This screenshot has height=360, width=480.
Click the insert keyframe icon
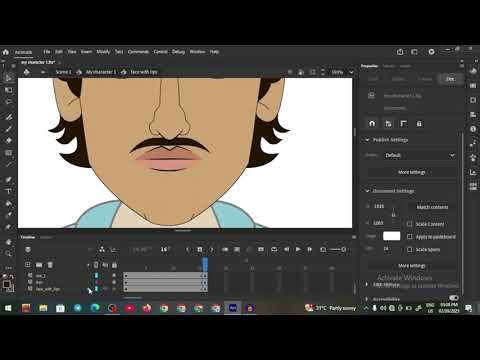pyautogui.click(x=199, y=249)
